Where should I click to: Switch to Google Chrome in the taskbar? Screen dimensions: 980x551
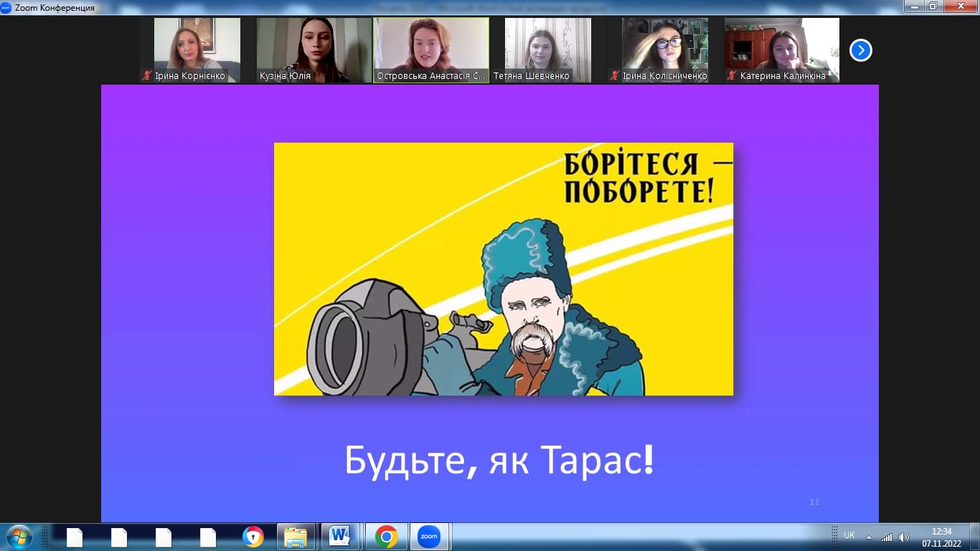tap(386, 537)
